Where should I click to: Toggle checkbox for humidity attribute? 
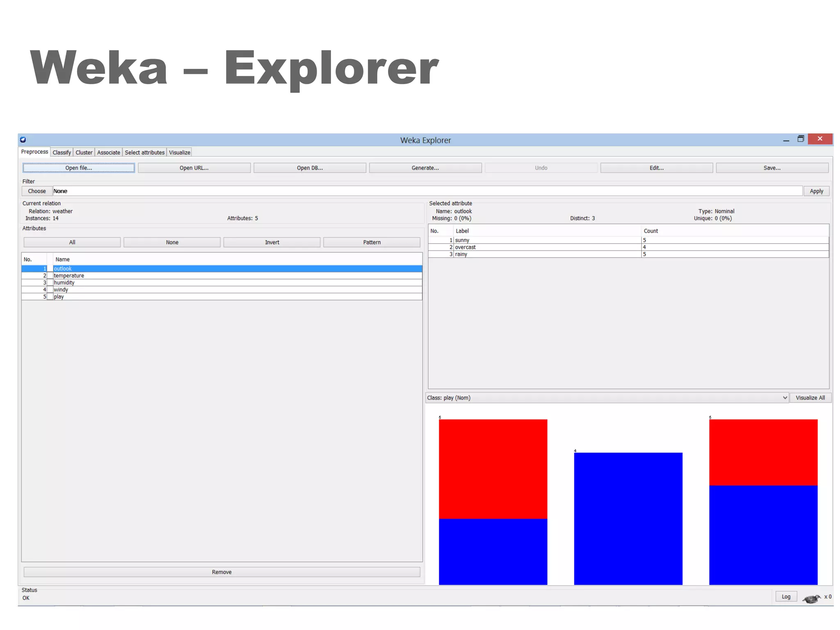click(x=50, y=283)
